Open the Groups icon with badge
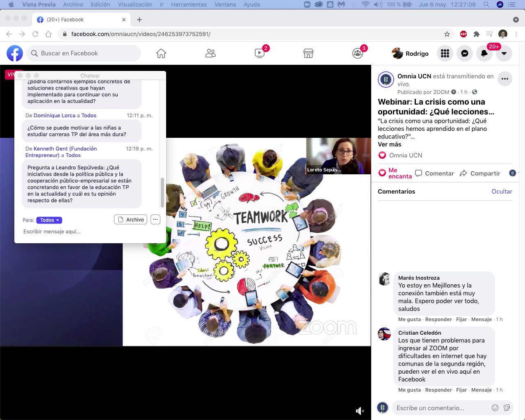 point(358,53)
